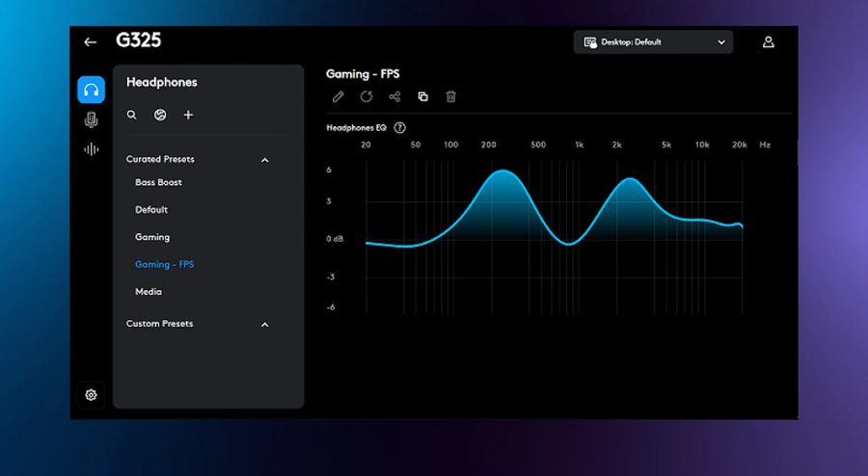Browse community presets via the globe icon
868x476 pixels.
click(x=160, y=115)
